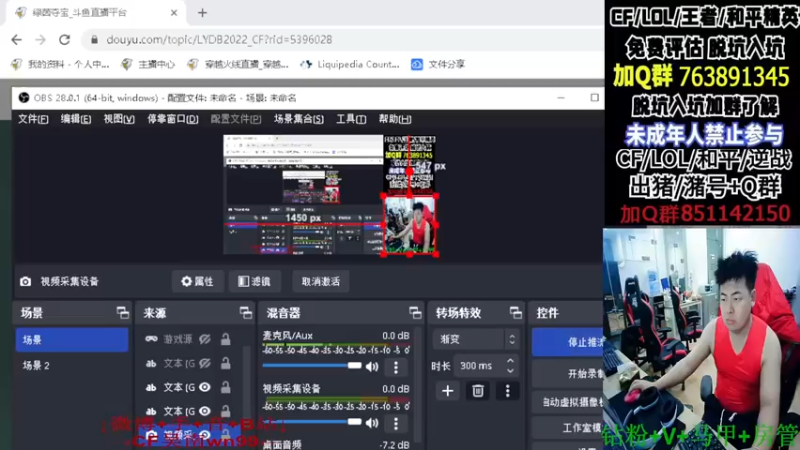Select the 游戏源 source row

coord(190,339)
